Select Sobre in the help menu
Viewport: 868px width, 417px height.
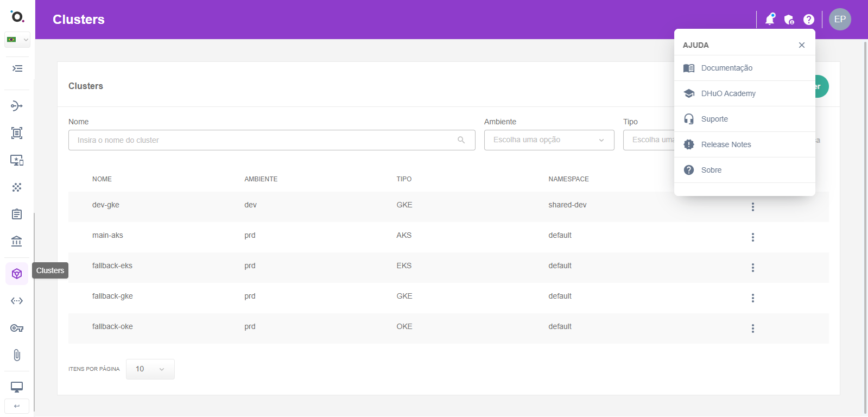745,170
